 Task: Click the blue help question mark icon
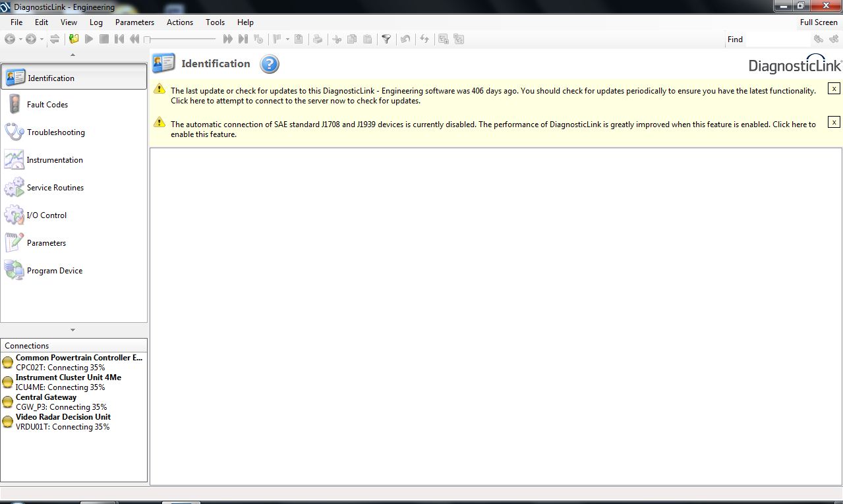point(270,64)
